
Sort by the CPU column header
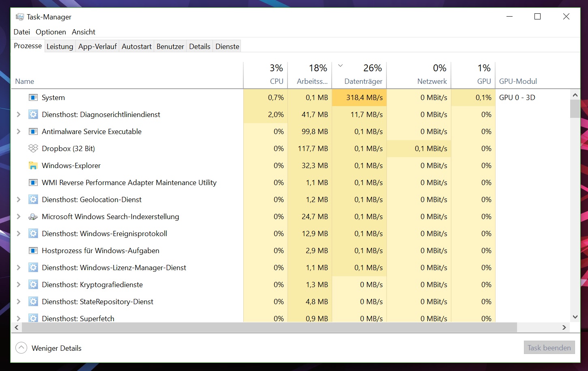[266, 75]
